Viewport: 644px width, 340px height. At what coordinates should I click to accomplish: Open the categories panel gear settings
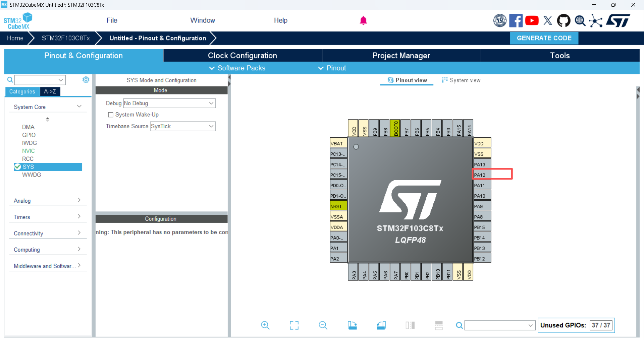86,80
